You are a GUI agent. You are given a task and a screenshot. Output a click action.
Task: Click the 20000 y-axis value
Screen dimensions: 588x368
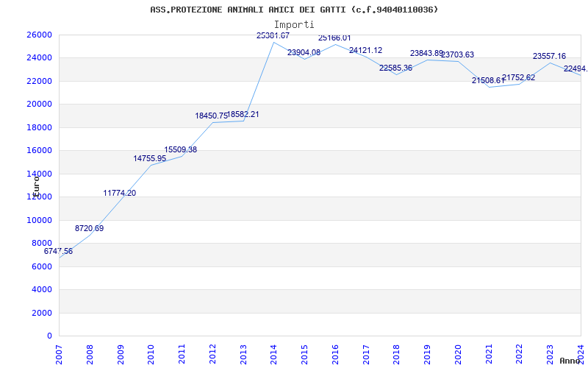[39, 104]
